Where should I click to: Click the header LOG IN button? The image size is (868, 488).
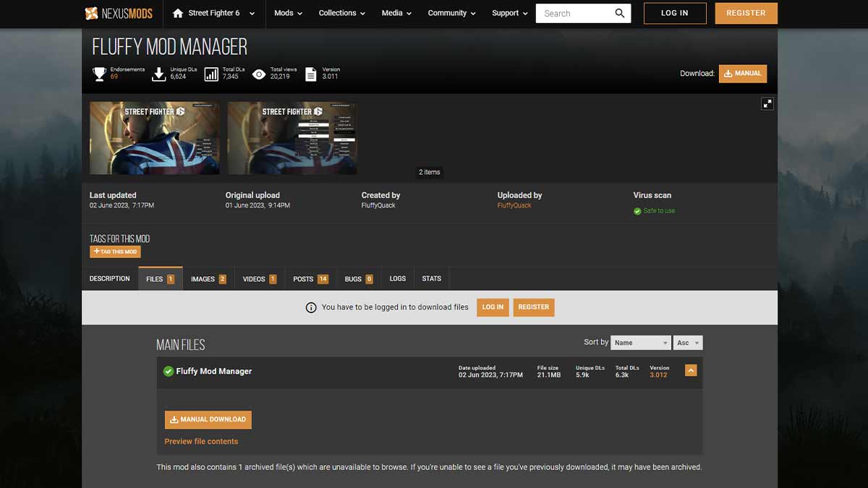point(674,13)
